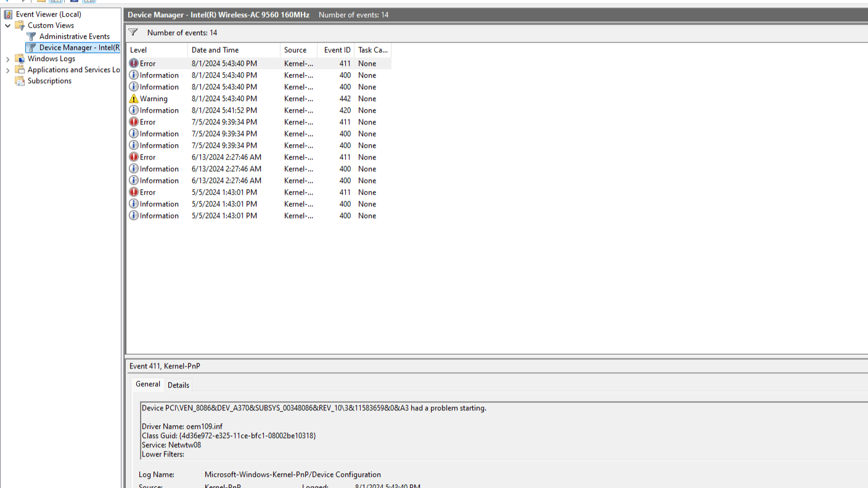Select Event Viewer (Local) in the tree
This screenshot has width=868, height=488.
pyautogui.click(x=49, y=14)
